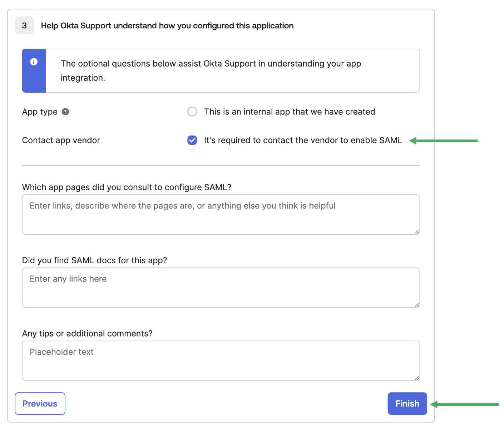The image size is (504, 430).
Task: Select the tips or additional comments box
Action: [221, 361]
